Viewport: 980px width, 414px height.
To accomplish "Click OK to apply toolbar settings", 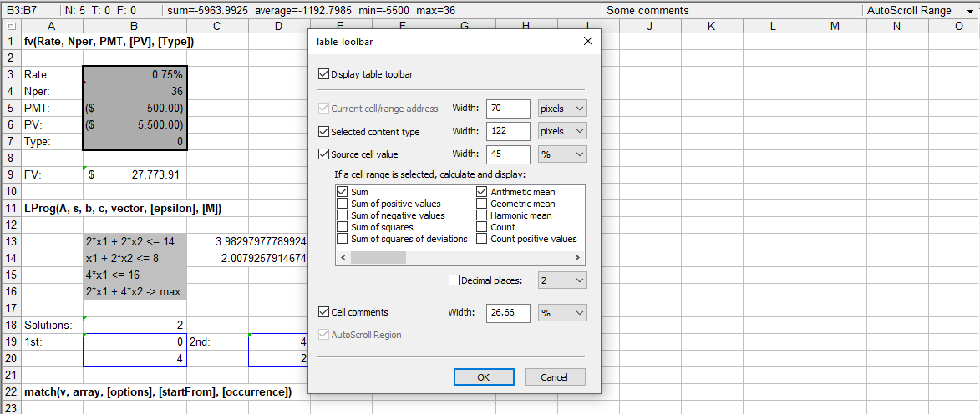I will [x=483, y=377].
